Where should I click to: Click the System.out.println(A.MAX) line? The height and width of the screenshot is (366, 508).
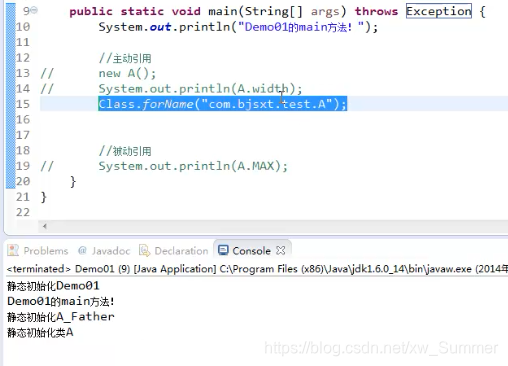[193, 166]
